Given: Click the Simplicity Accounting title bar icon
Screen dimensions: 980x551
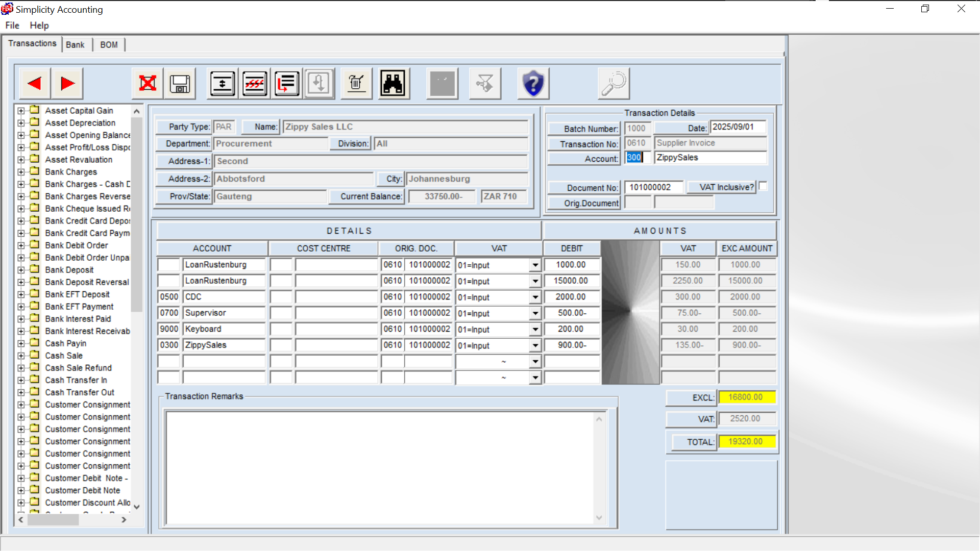Looking at the screenshot, I should [7, 9].
